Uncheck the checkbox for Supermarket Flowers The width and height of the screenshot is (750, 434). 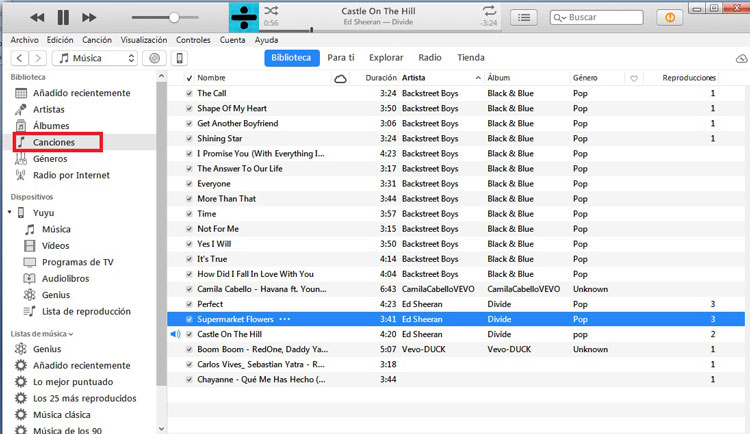click(189, 319)
